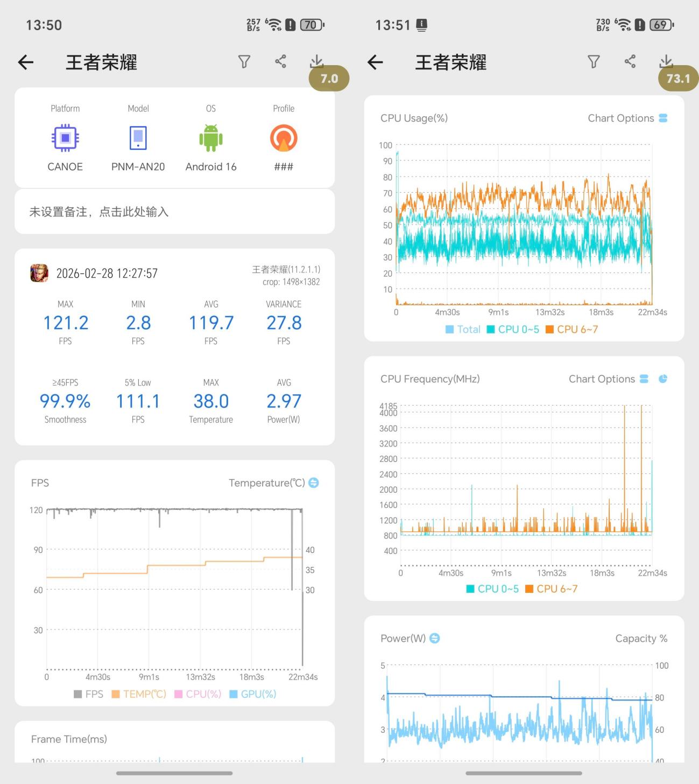This screenshot has height=784, width=699.
Task: Tap Android 16 OS icon
Action: (x=211, y=138)
